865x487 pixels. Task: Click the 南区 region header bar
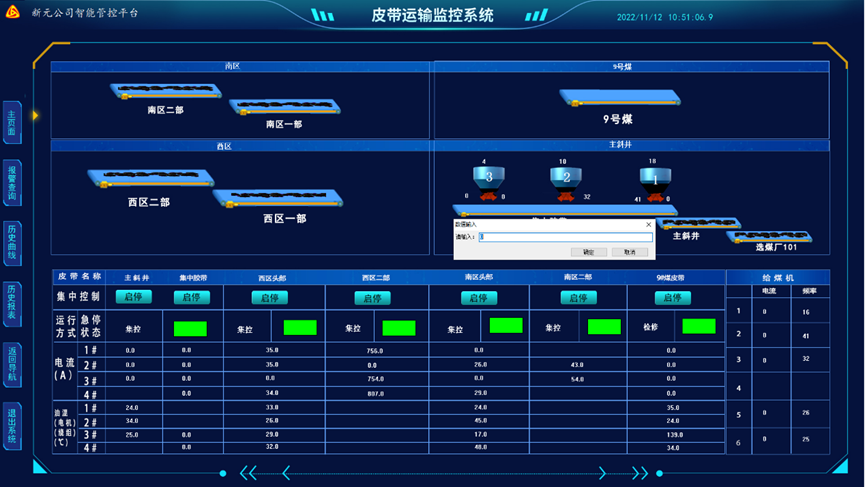click(x=240, y=66)
